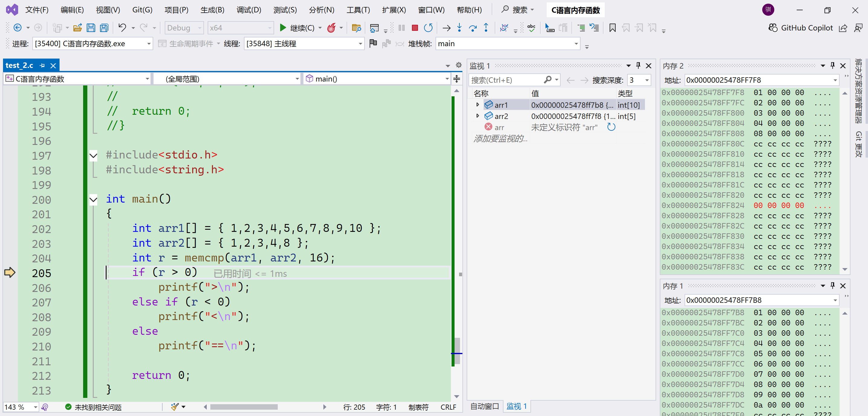Click the Step Into arrow icon
Viewport: 868px width, 416px height.
459,28
